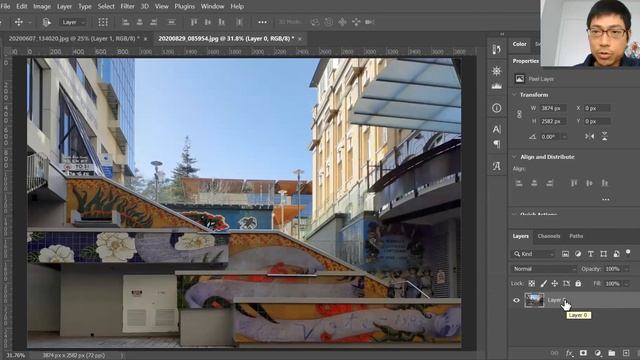The height and width of the screenshot is (360, 640).
Task: Open the Image menu
Action: [42, 7]
